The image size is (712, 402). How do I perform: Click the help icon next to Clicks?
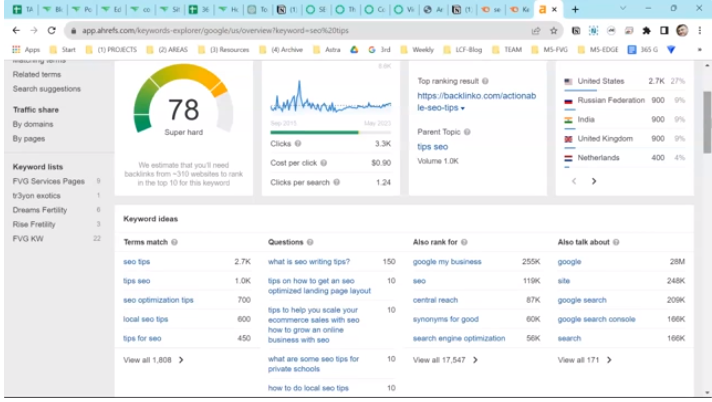click(298, 144)
